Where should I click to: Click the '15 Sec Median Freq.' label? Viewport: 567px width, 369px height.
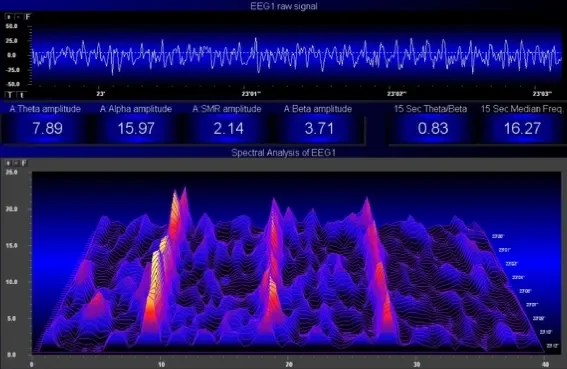click(522, 109)
